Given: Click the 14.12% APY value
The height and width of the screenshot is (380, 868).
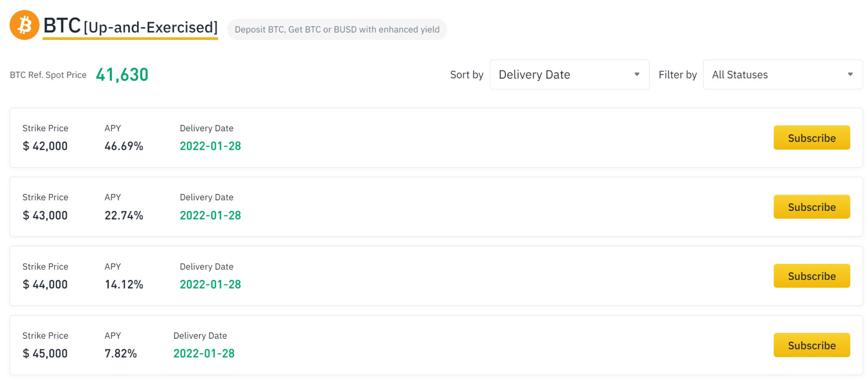Looking at the screenshot, I should pyautogui.click(x=124, y=285).
